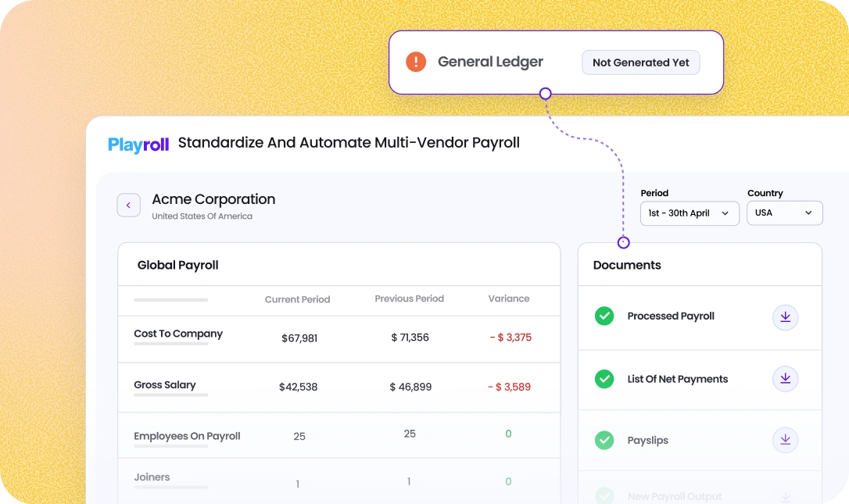Image resolution: width=849 pixels, height=504 pixels.
Task: Click the orange alert icon on General Ledger
Action: [x=416, y=62]
